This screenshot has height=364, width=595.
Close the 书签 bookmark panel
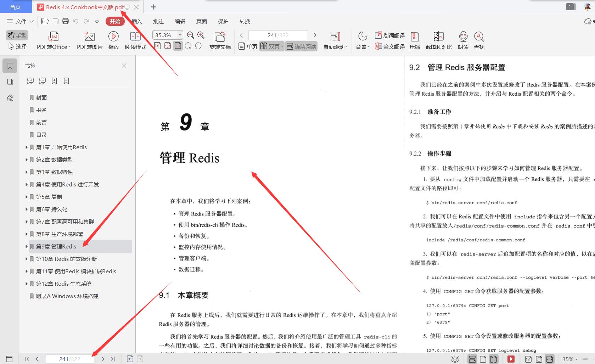point(124,66)
